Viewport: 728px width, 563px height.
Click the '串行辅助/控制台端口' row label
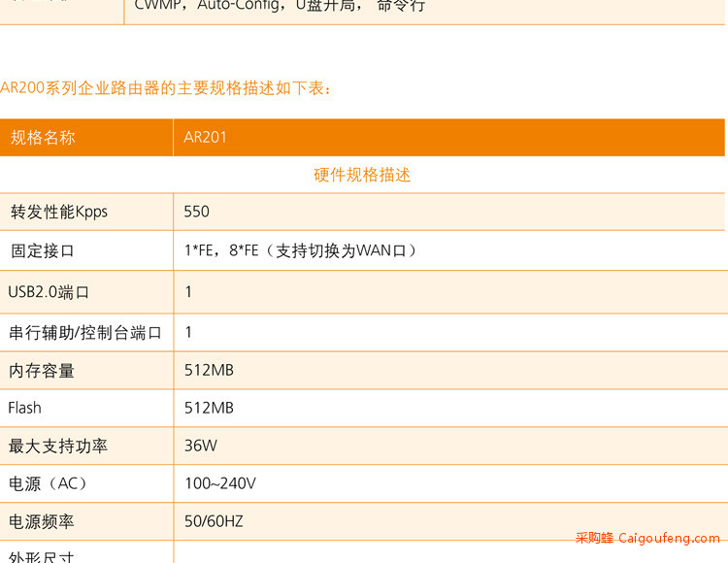coord(85,332)
